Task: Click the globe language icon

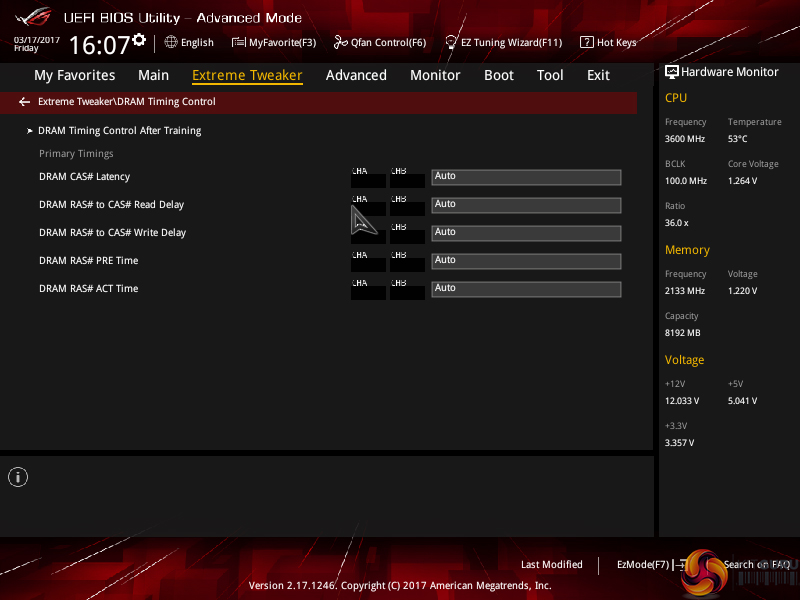Action: pyautogui.click(x=171, y=42)
